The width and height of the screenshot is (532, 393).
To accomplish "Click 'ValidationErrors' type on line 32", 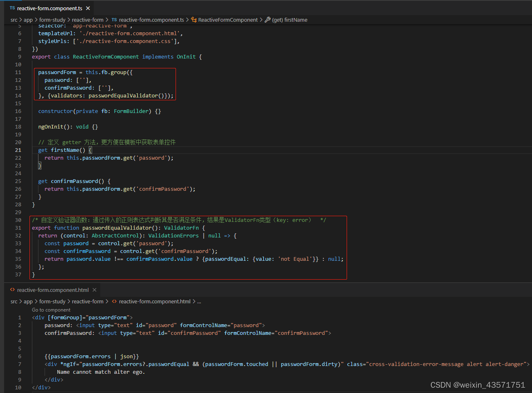I will (173, 236).
